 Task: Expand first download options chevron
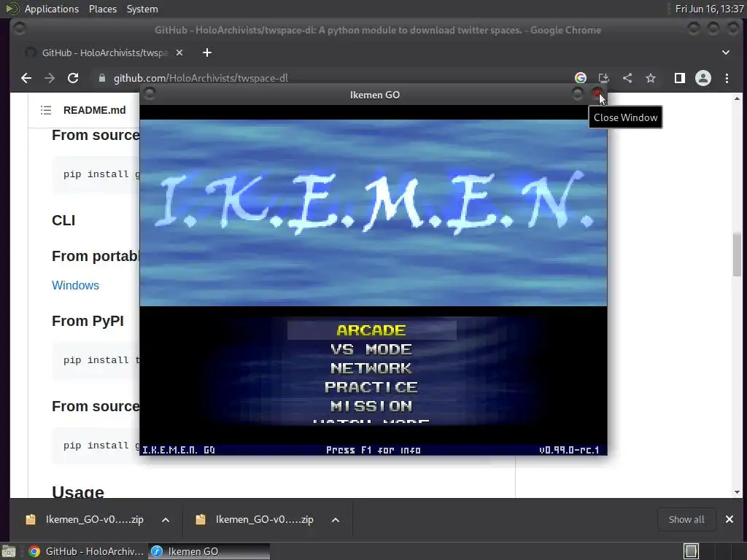[x=166, y=520]
